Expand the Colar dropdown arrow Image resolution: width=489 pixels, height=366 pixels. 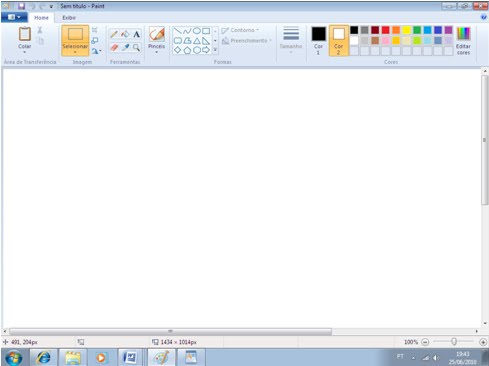pyautogui.click(x=24, y=52)
